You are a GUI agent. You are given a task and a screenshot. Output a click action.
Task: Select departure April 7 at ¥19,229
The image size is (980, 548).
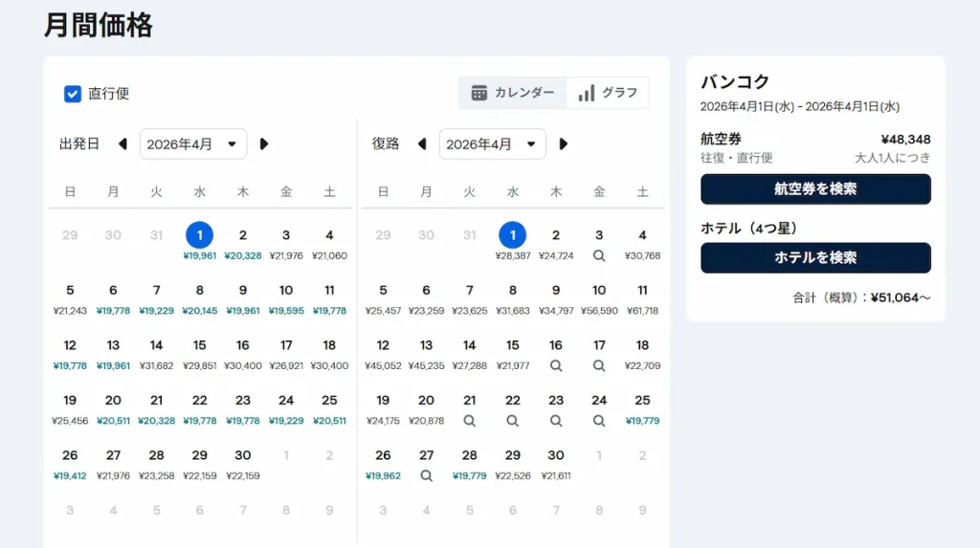156,298
